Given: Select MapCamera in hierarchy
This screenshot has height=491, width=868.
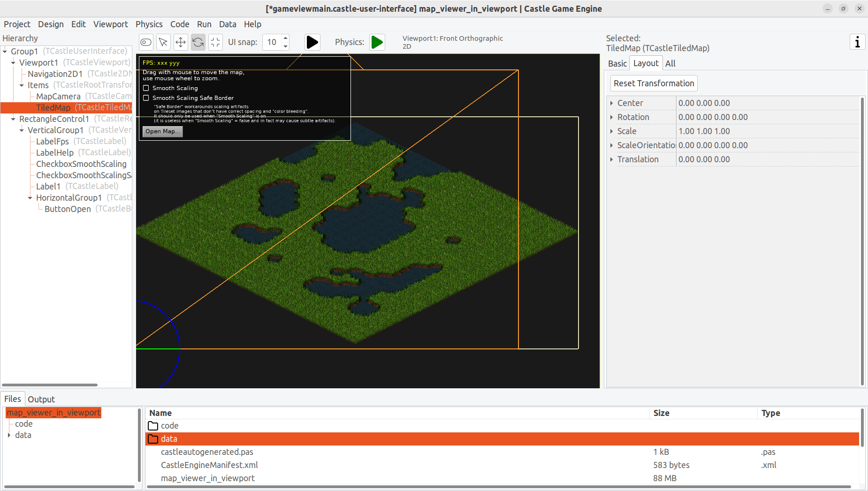Looking at the screenshot, I should (x=58, y=97).
